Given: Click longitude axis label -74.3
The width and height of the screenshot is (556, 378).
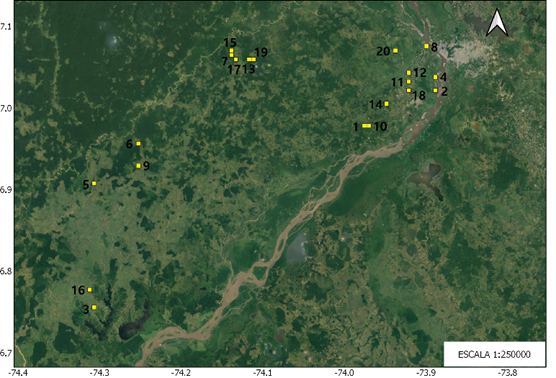Looking at the screenshot, I should (99, 373).
